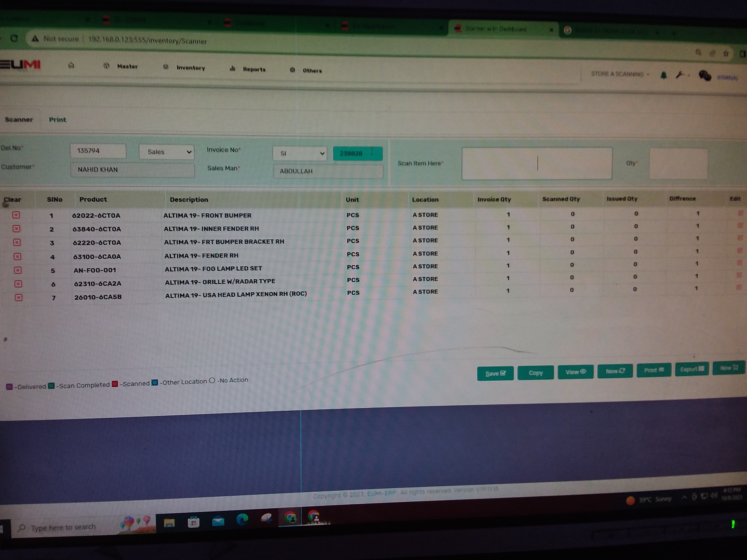Focus the Scan Item Here box

pos(537,163)
